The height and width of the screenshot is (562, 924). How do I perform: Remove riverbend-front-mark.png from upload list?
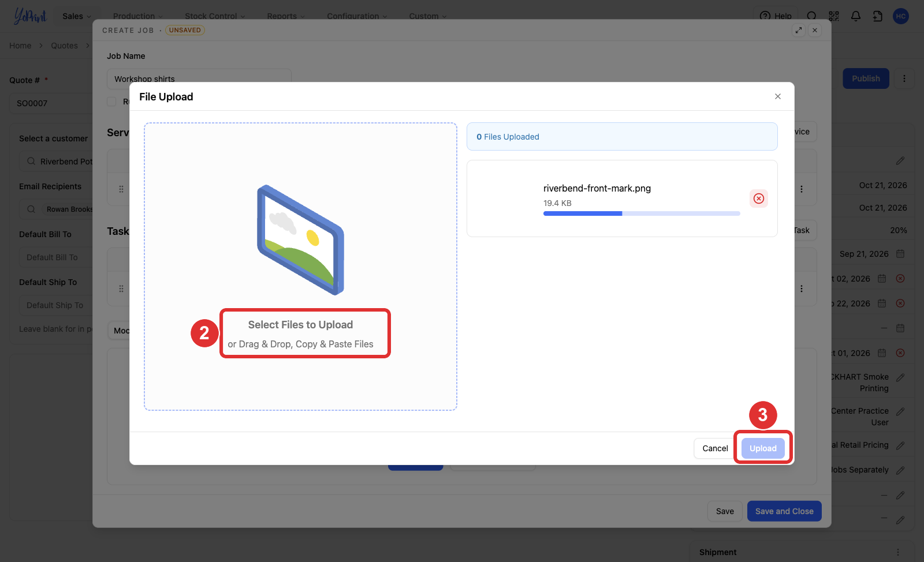click(x=759, y=198)
